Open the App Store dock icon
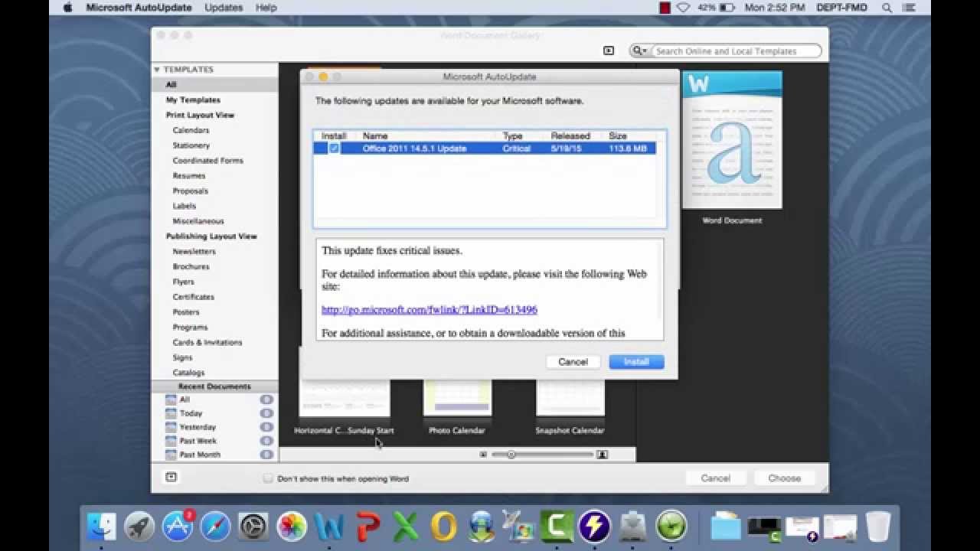980x551 pixels. click(178, 526)
